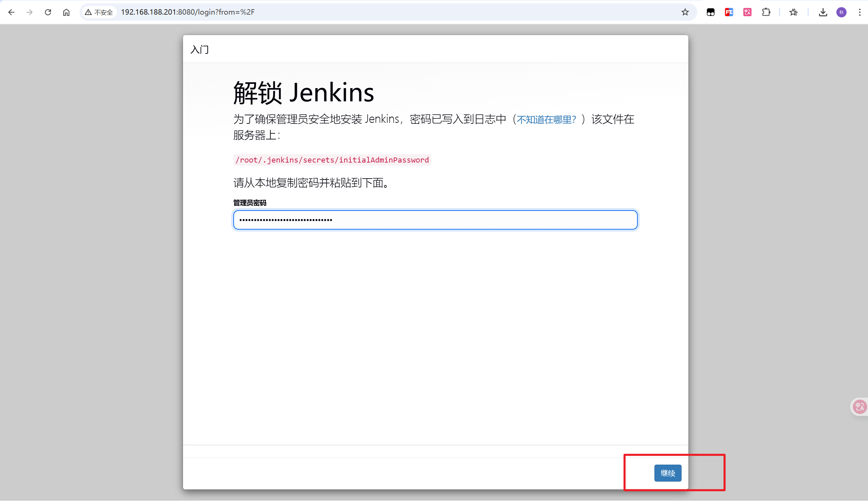
Task: Open the purple 秋 profile avatar
Action: click(x=841, y=12)
